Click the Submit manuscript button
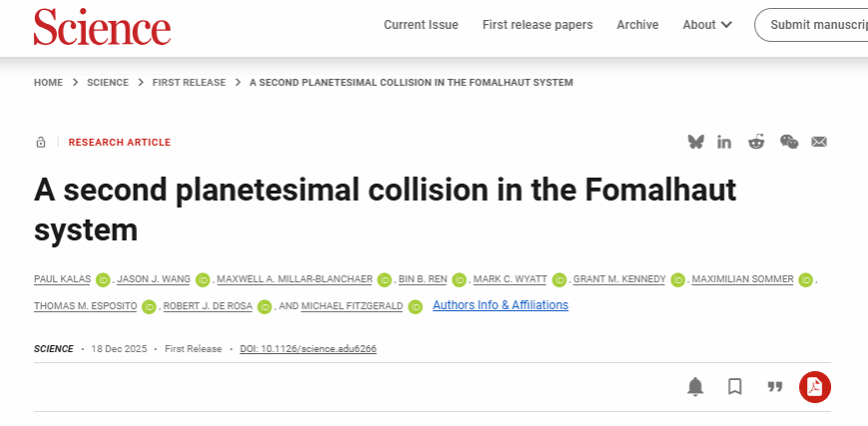The width and height of the screenshot is (868, 426). (x=812, y=25)
